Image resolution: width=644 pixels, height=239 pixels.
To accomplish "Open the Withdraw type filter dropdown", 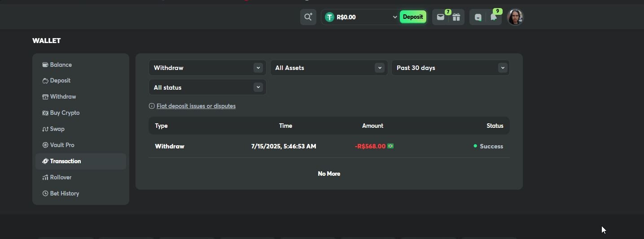I will coord(207,68).
